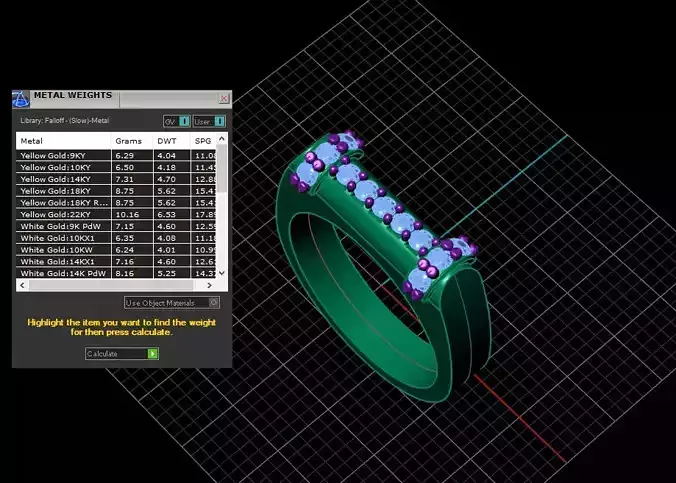Image resolution: width=676 pixels, height=483 pixels.
Task: Close the Metal Weights window
Action: (224, 98)
